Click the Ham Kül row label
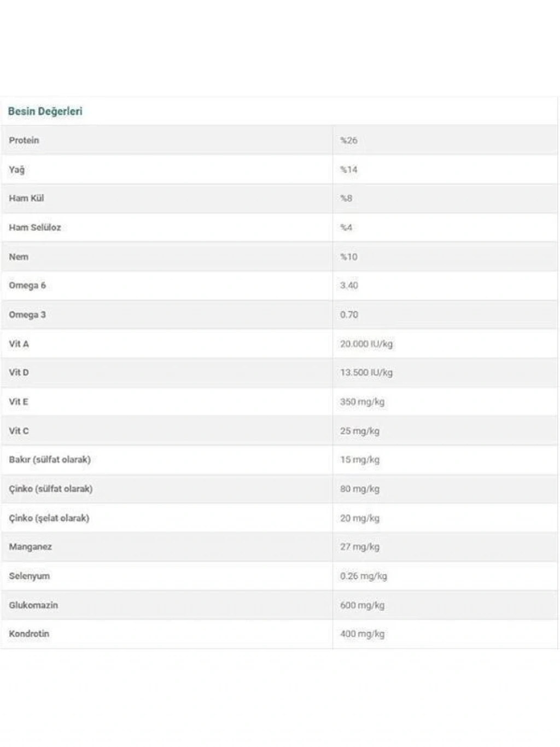Image resolution: width=560 pixels, height=747 pixels. tap(26, 198)
